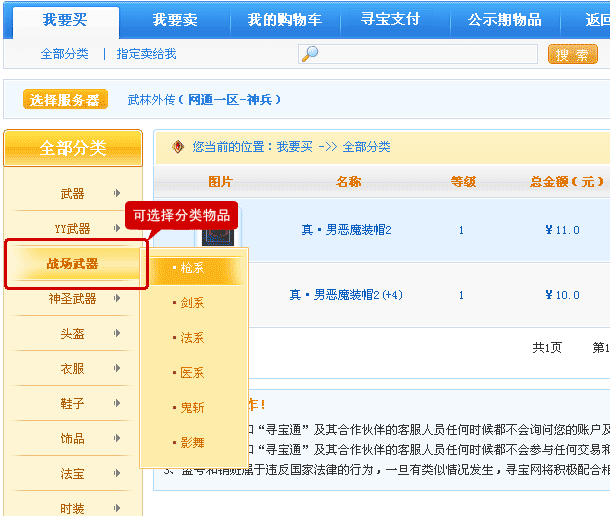Click the 指定卖给我 link
This screenshot has height=516, width=610.
click(x=146, y=54)
